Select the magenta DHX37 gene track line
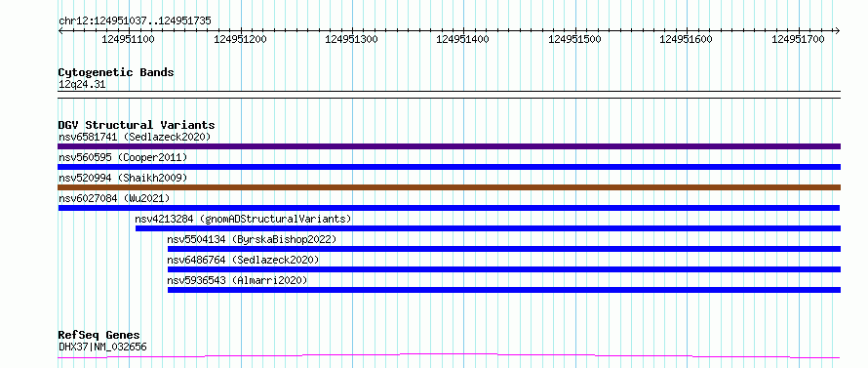This screenshot has width=868, height=368. click(x=449, y=356)
